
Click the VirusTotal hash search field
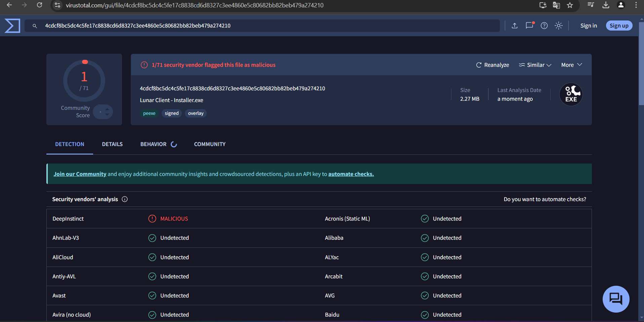pos(262,26)
